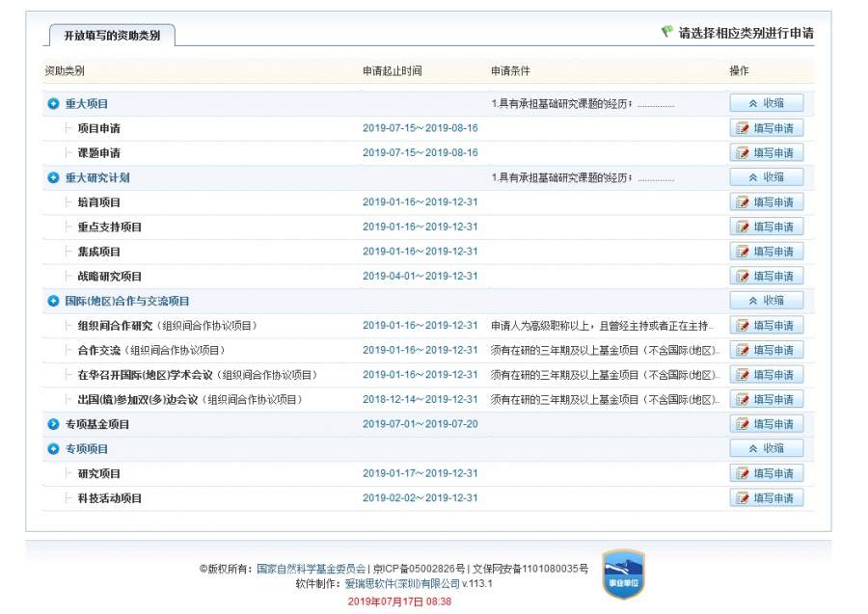Select the 开放填写的资助类别 tab
Screen dimensions: 868x614
tap(112, 36)
